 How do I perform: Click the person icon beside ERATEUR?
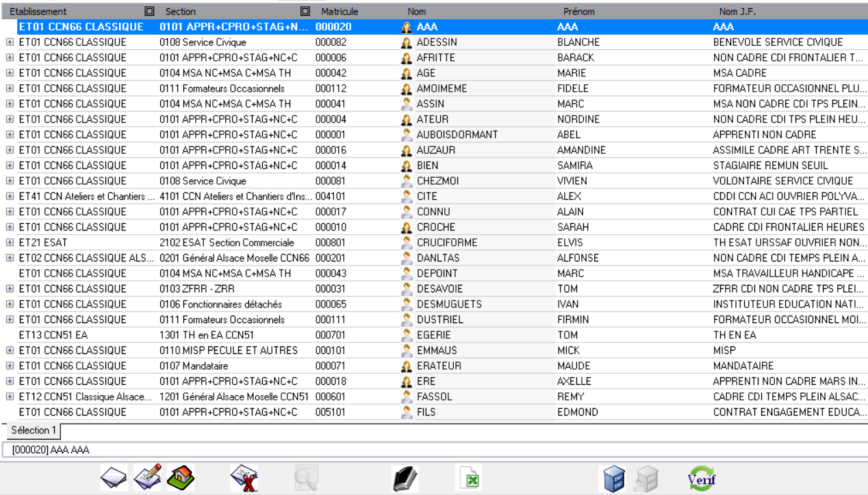[x=407, y=366]
